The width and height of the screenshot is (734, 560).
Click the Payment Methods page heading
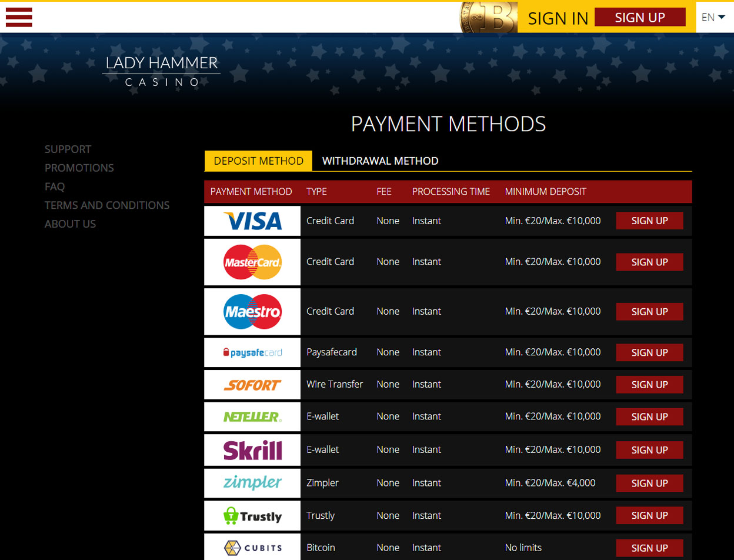click(x=448, y=124)
